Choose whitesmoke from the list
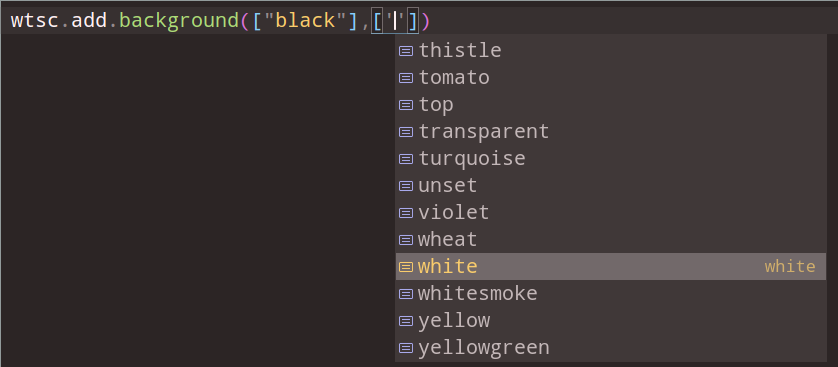Image resolution: width=838 pixels, height=367 pixels. click(611, 294)
